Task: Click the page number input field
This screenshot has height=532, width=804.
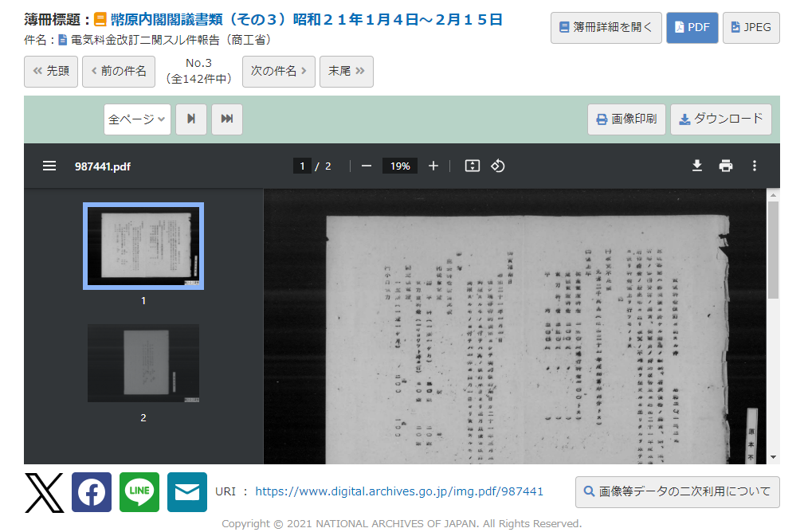Action: pyautogui.click(x=302, y=166)
